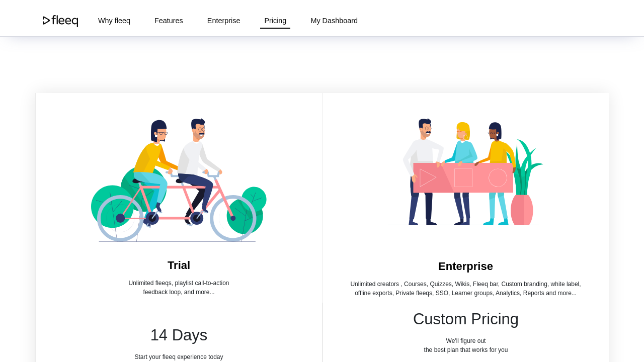Click the square shape on the pink board
The height and width of the screenshot is (362, 644).
(463, 177)
